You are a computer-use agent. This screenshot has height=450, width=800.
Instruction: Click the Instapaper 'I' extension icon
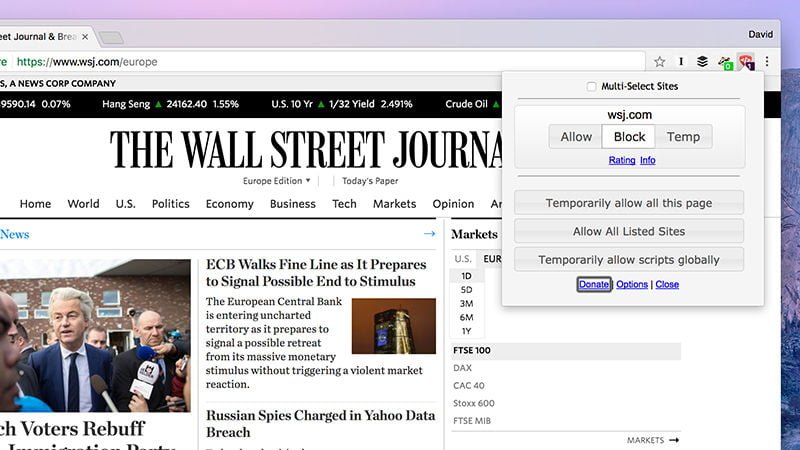click(682, 62)
